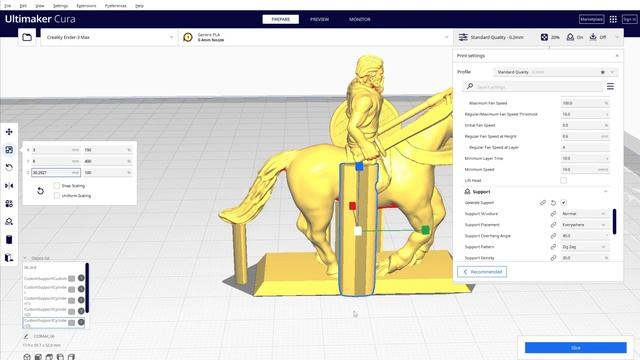Toggle the gray square on first CustomSupport row
Screen dimensions: 640x360
(71, 278)
